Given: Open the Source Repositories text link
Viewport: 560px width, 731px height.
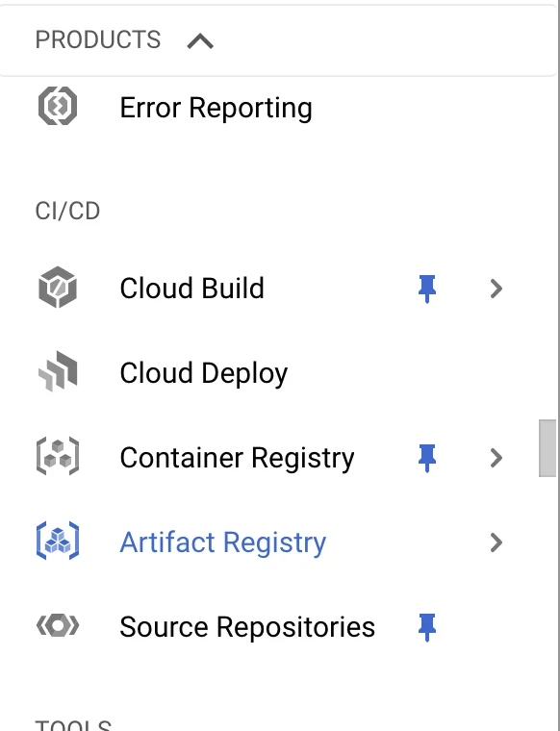Looking at the screenshot, I should coord(247,627).
